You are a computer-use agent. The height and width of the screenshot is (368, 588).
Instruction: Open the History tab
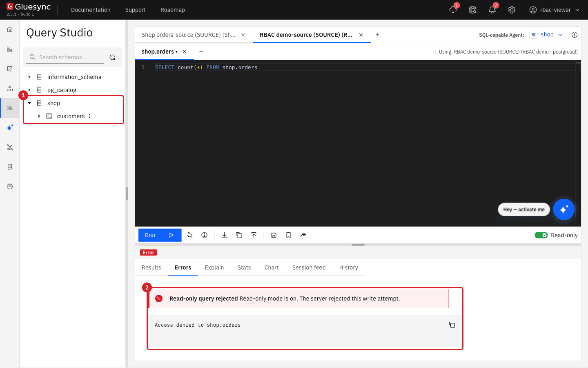pos(349,267)
